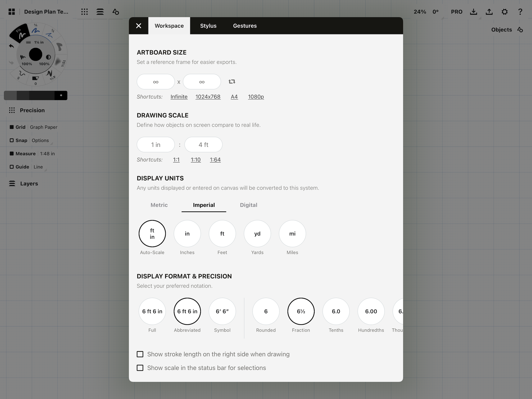Click the Objects shapes icon in top bar
Image resolution: width=532 pixels, height=399 pixels.
tap(116, 12)
